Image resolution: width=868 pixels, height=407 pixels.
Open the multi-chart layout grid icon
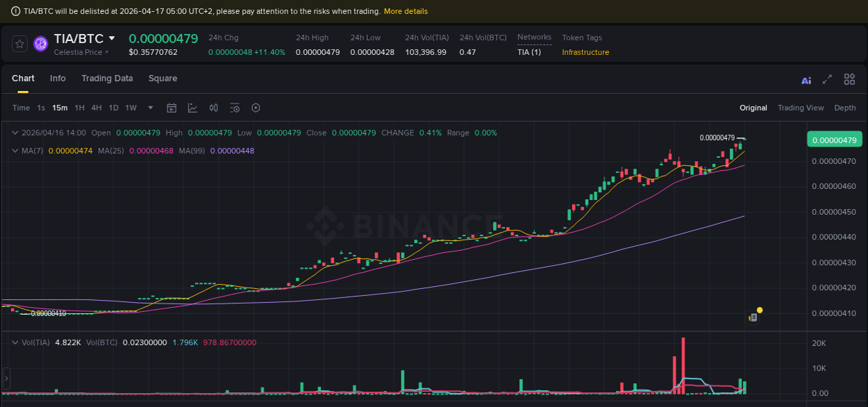pos(849,79)
